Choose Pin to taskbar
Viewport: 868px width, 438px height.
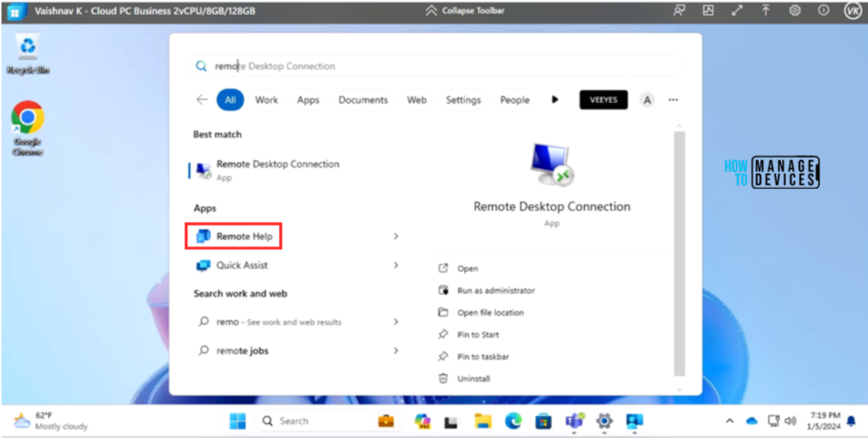tap(474, 357)
